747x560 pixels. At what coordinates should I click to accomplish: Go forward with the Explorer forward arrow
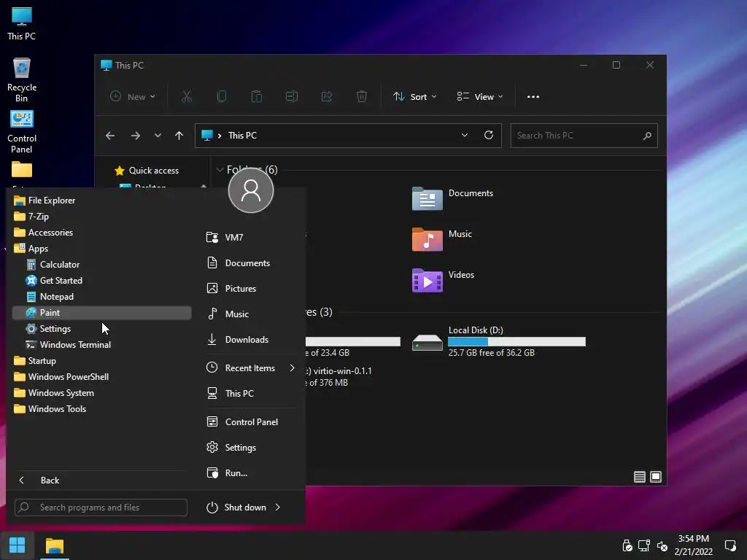pyautogui.click(x=135, y=136)
